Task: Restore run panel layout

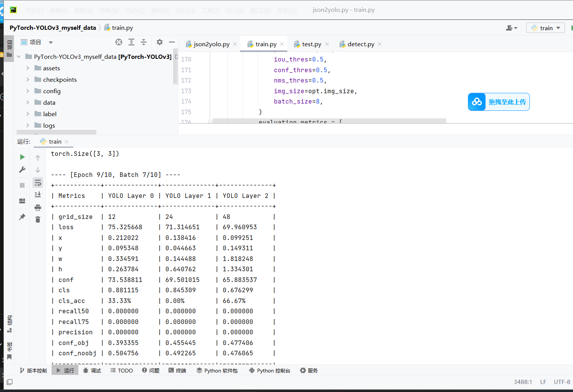Action: point(22,201)
